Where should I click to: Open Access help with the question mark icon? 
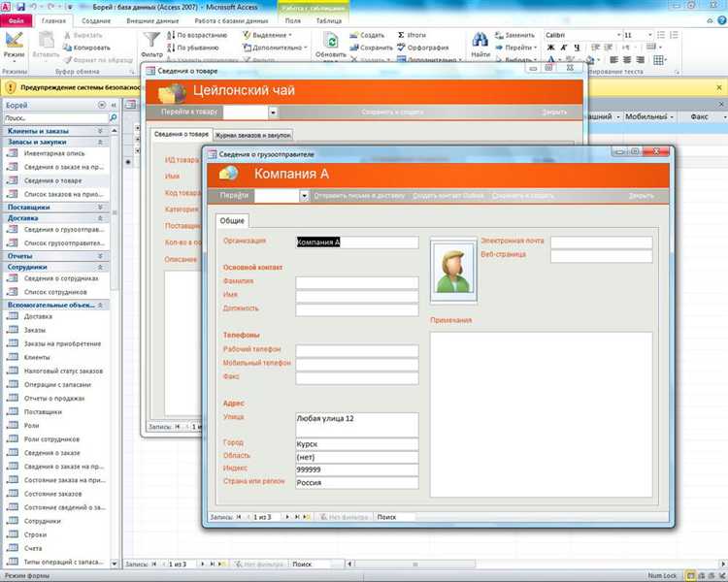tap(722, 20)
